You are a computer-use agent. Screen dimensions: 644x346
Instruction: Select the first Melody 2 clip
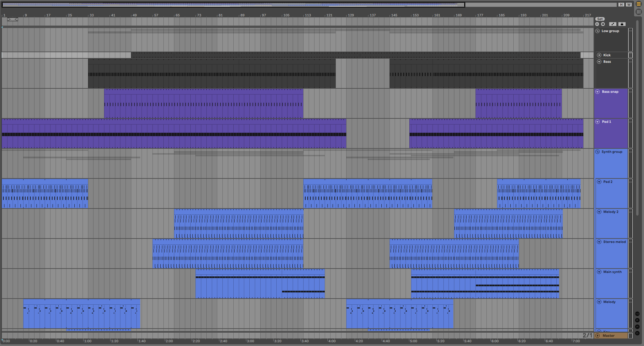[x=239, y=224]
